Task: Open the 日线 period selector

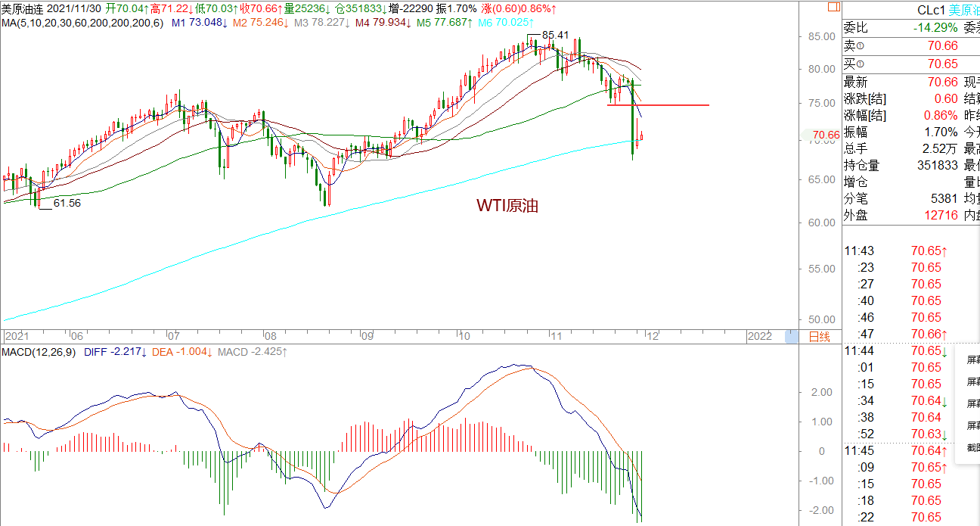Action: pos(819,336)
